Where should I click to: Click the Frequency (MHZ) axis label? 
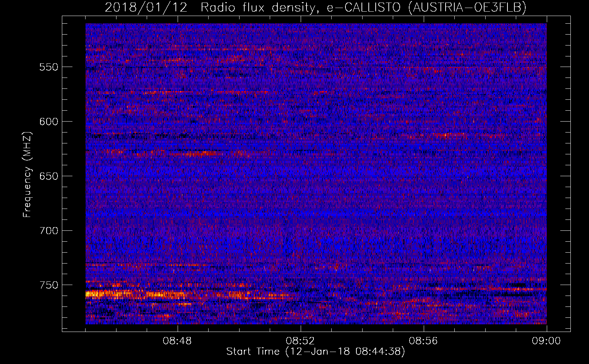point(27,175)
